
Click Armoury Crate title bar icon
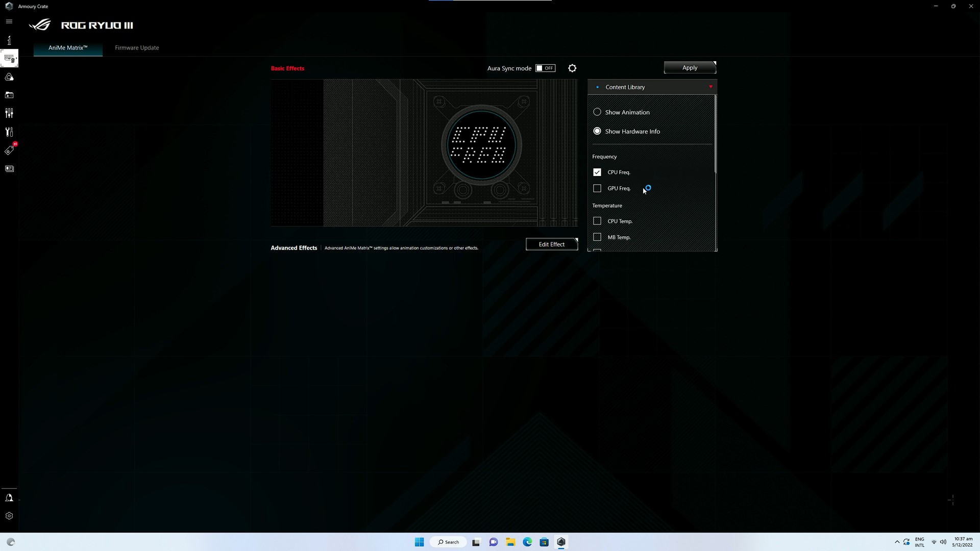(x=9, y=6)
